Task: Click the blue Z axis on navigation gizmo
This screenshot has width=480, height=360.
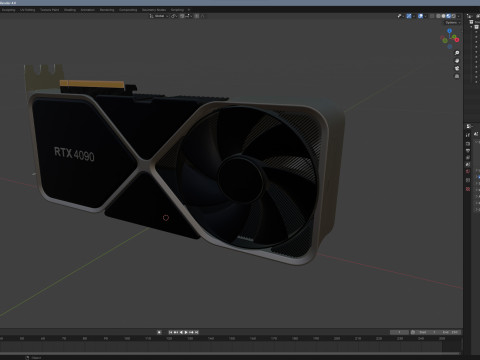Action: 449,31
